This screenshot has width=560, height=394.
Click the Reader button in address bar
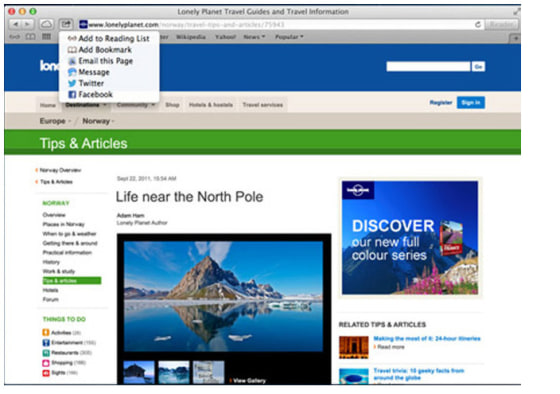tap(502, 24)
